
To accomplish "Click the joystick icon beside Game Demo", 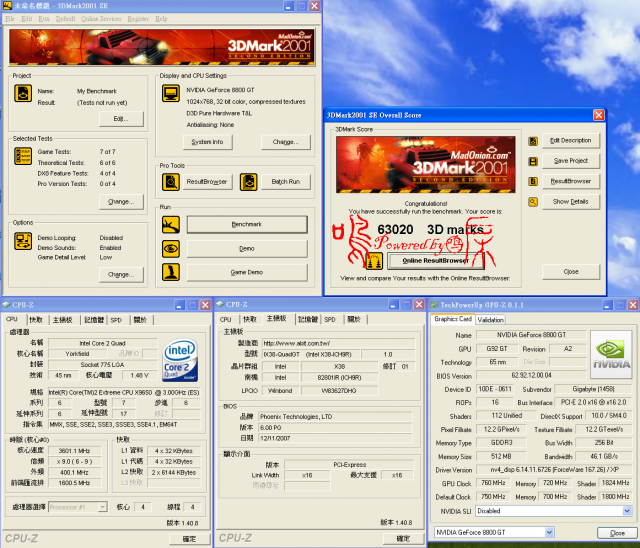I will coord(171,272).
